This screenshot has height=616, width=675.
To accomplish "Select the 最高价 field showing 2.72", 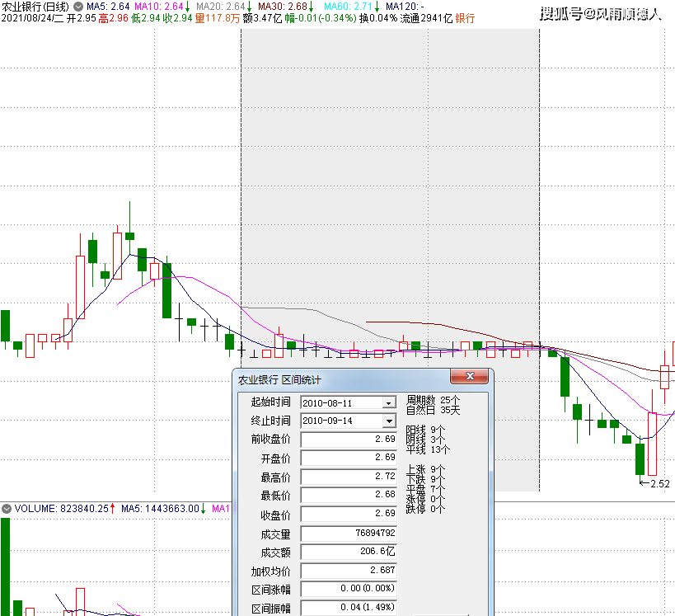I will [349, 477].
